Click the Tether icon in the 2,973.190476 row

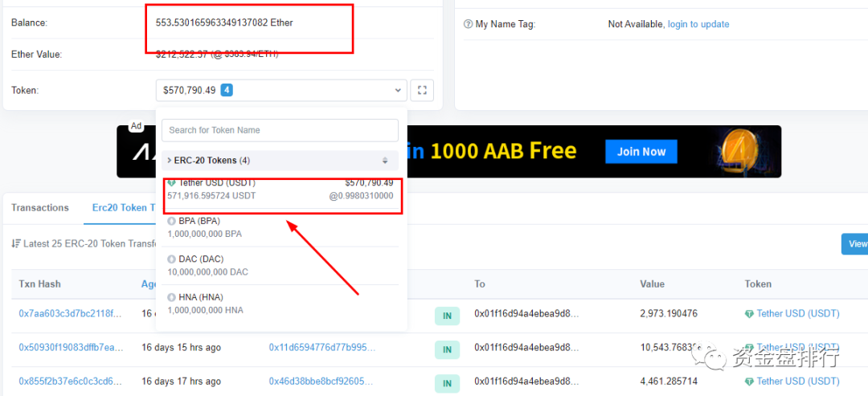click(750, 313)
